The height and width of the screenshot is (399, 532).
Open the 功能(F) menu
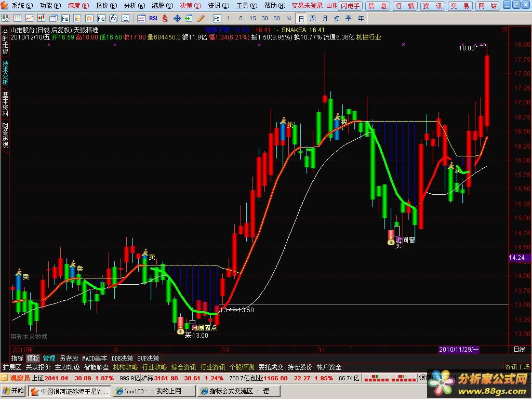click(x=50, y=5)
